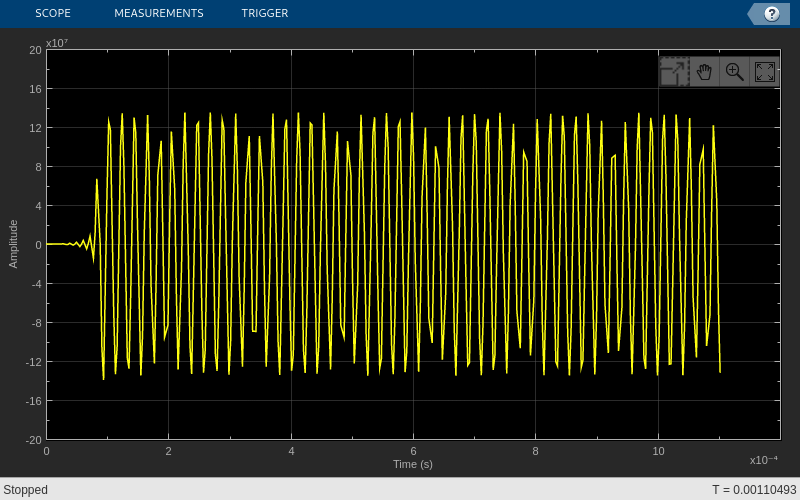Click the x-axis tick label 6
This screenshot has width=800, height=500.
click(x=413, y=451)
